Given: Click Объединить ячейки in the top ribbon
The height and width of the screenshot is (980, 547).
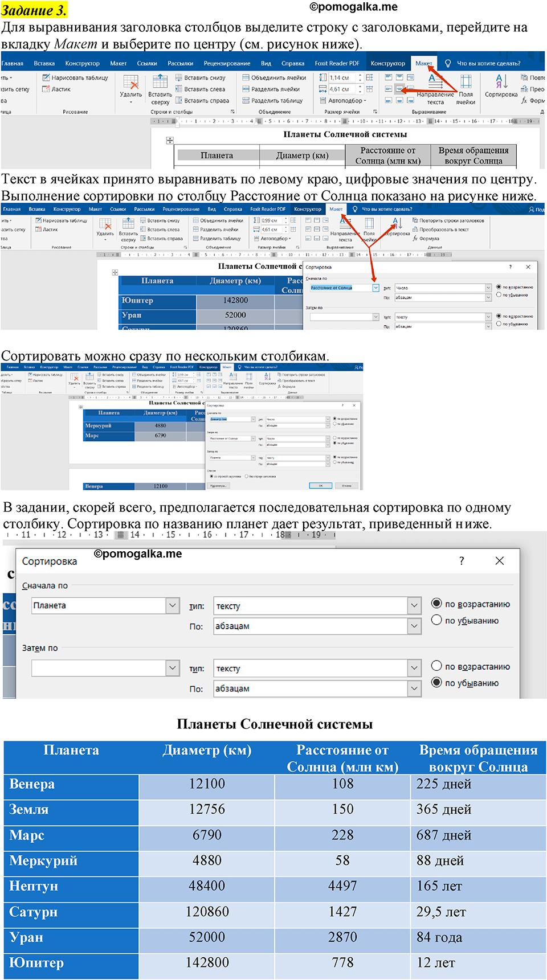Looking at the screenshot, I should pos(275,77).
